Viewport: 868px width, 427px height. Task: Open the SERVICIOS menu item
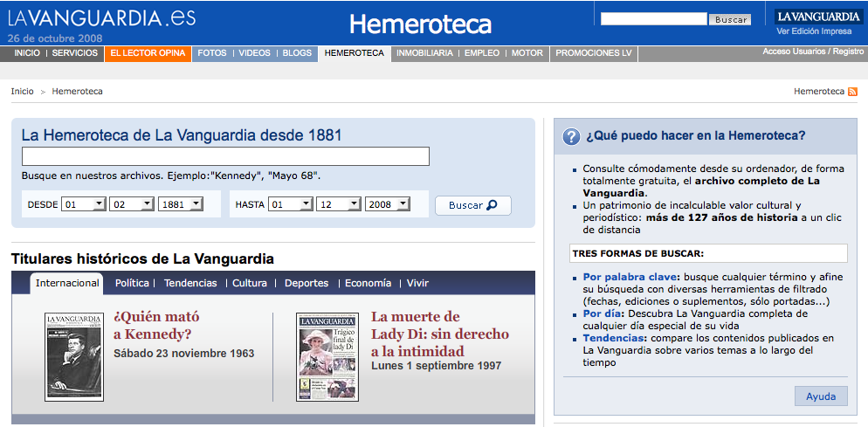coord(75,53)
